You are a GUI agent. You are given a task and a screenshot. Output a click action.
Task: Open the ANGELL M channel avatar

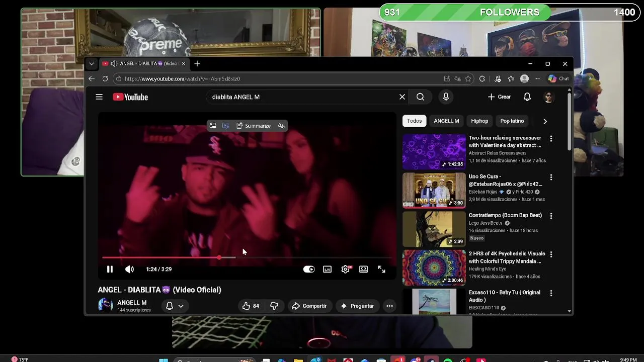pyautogui.click(x=105, y=305)
